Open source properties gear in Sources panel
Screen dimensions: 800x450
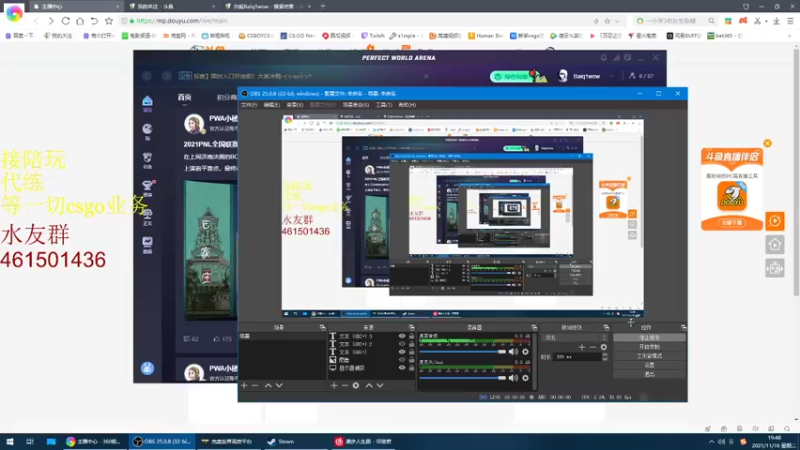(356, 385)
